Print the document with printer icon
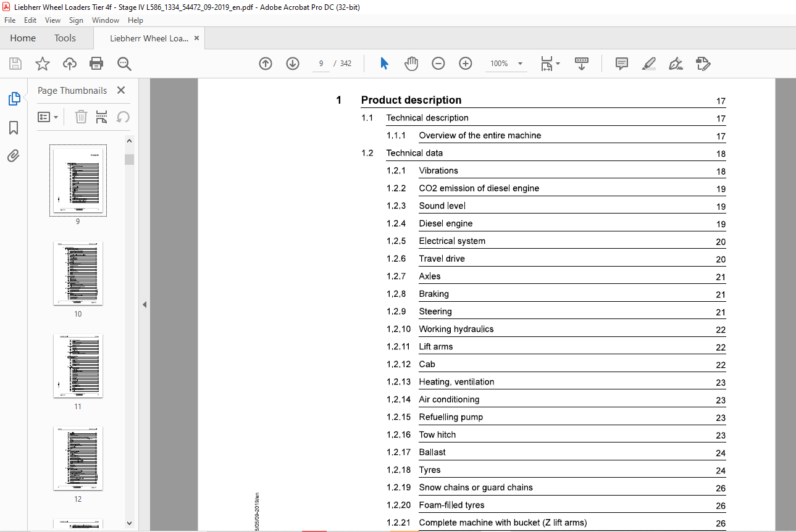Screen dimensions: 796x532 (96, 64)
